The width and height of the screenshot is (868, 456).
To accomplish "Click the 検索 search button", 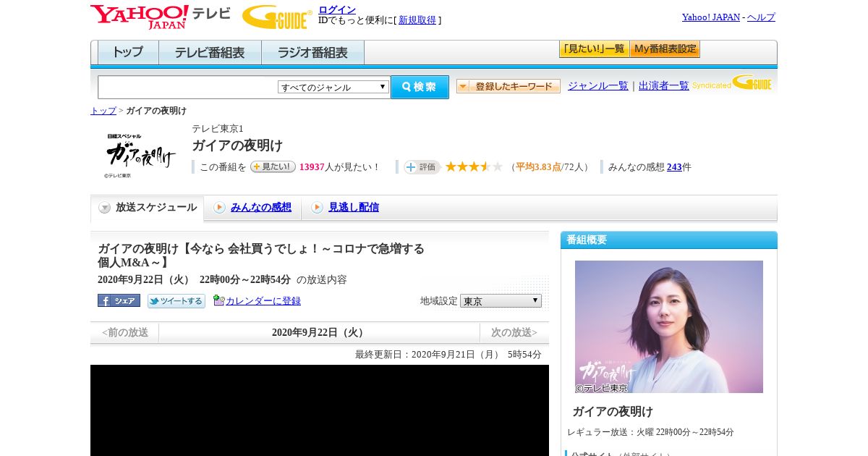I will (x=420, y=87).
